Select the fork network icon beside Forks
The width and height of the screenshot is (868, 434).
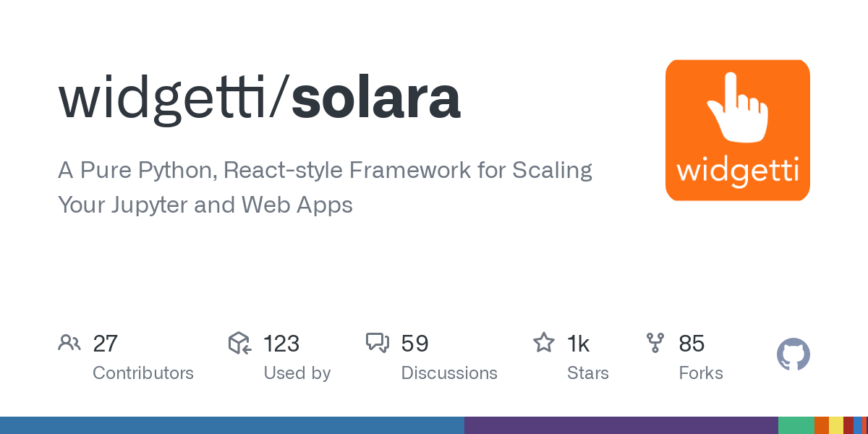point(655,343)
